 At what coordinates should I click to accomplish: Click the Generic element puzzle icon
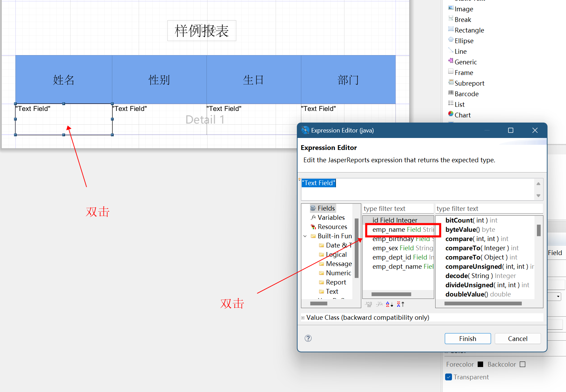(451, 61)
